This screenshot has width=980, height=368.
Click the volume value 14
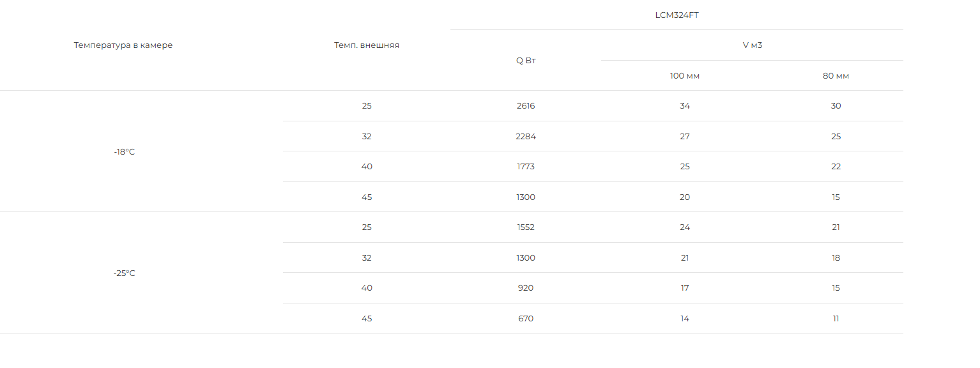pyautogui.click(x=685, y=319)
